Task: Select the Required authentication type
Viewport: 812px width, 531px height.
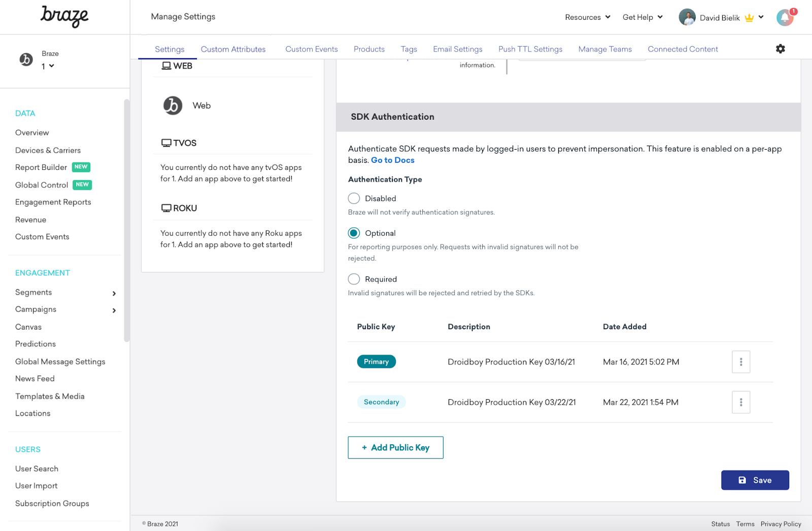Action: click(354, 279)
